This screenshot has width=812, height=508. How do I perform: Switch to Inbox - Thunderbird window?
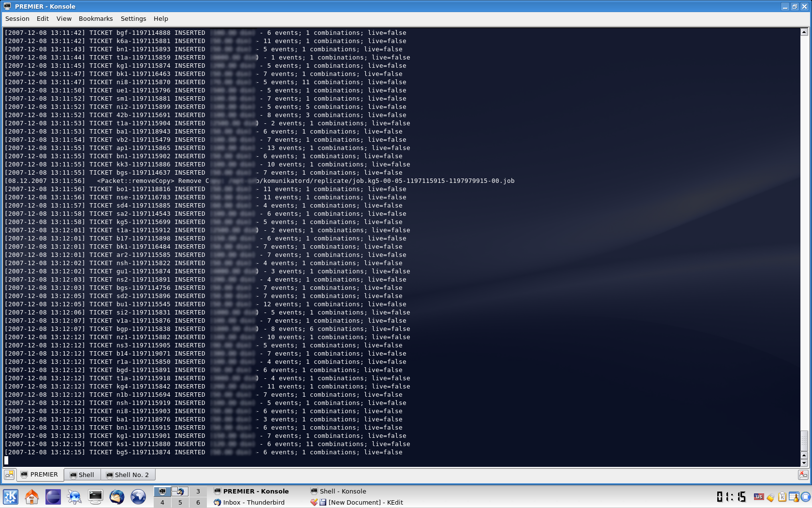[253, 502]
